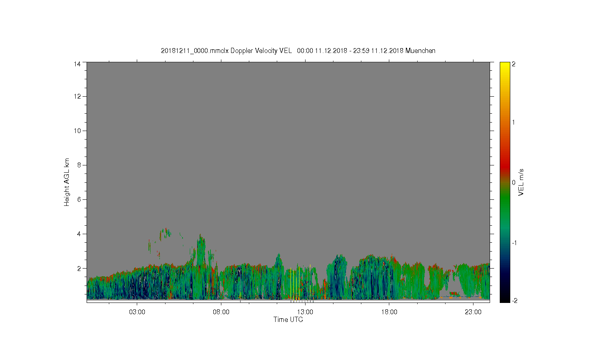Click the height axis label 10
This screenshot has height=364, width=607.
(x=77, y=131)
